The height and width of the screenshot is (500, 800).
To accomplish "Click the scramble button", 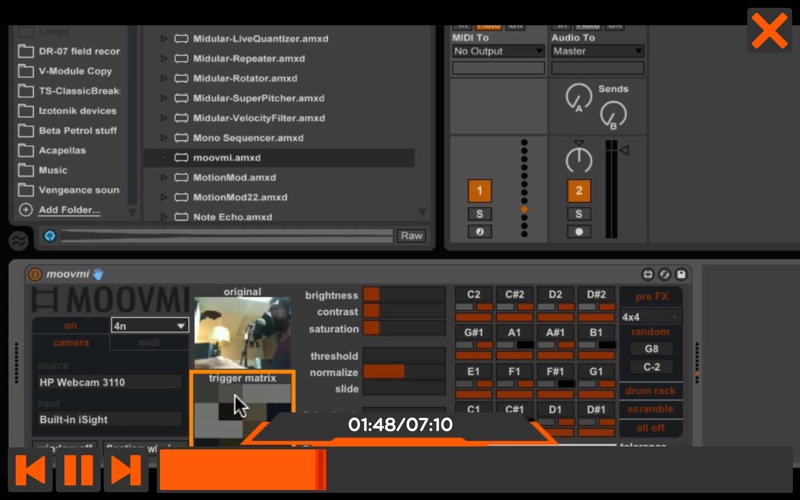I will point(651,409).
